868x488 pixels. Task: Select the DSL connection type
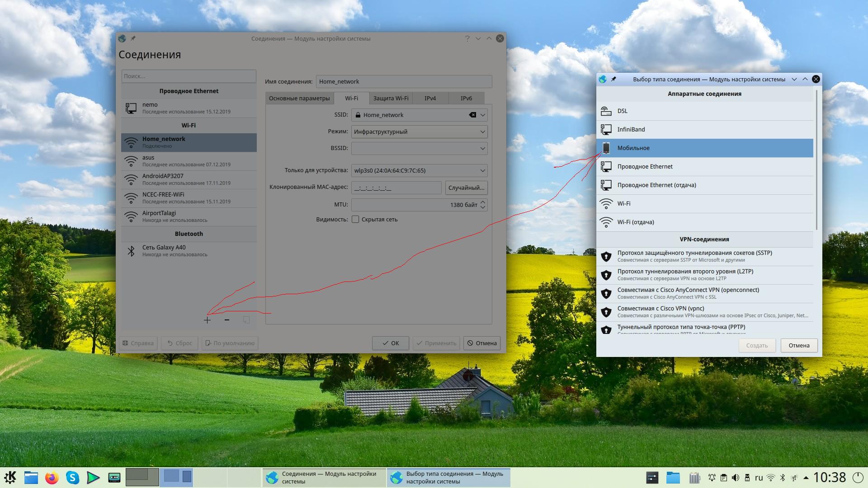[x=704, y=111]
